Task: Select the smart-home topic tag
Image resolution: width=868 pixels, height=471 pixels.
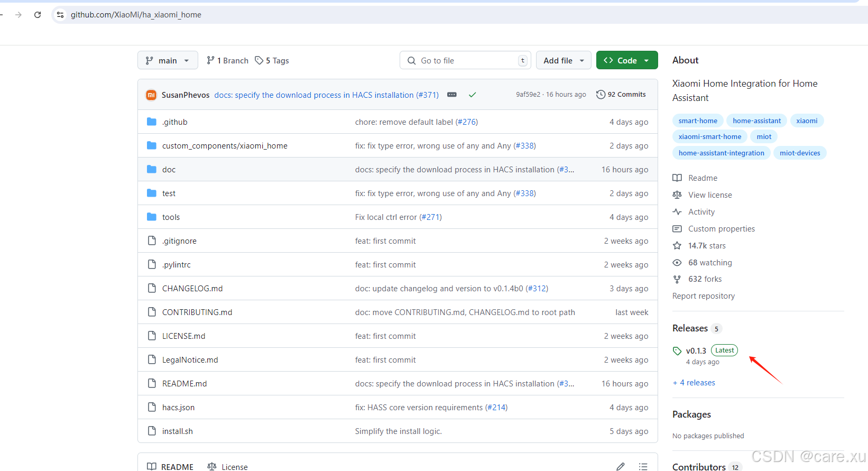Action: coord(698,121)
